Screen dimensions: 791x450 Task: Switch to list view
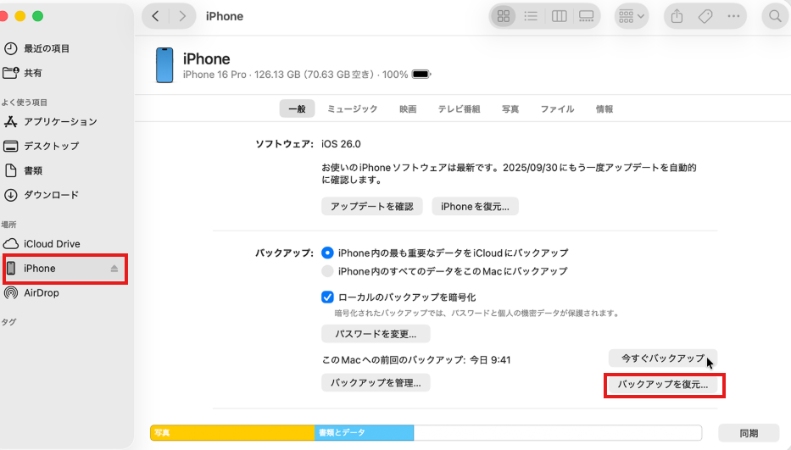[x=531, y=16]
